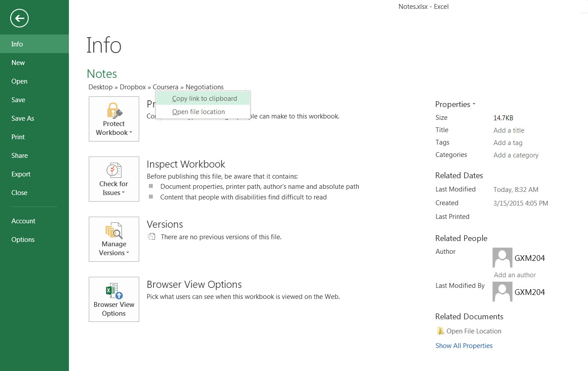
Task: Open the Protect Workbook dropdown arrow
Action: pyautogui.click(x=131, y=133)
